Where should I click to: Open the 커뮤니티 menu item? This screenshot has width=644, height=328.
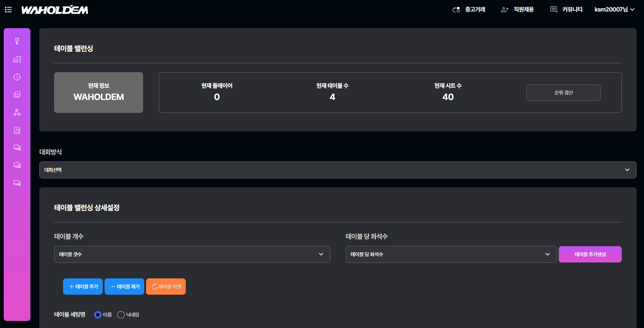tap(567, 10)
